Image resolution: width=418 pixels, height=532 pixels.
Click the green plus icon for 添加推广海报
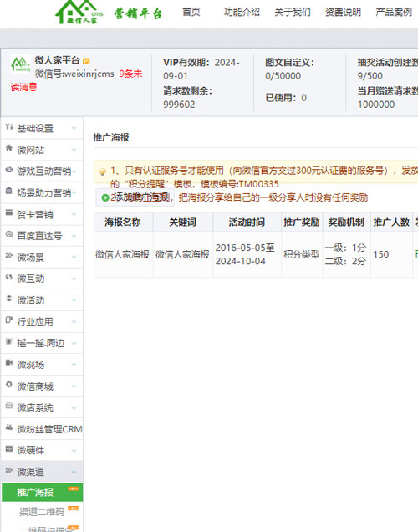[x=105, y=197]
